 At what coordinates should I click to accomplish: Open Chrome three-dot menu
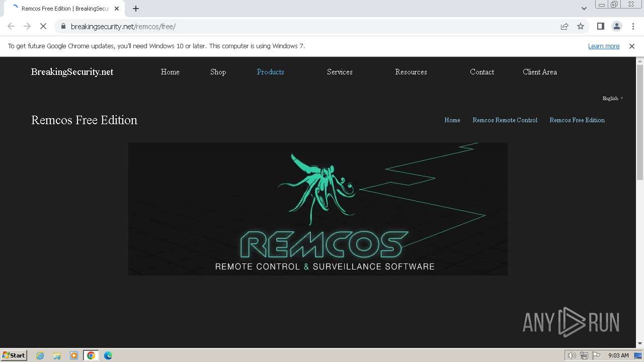tap(633, 26)
